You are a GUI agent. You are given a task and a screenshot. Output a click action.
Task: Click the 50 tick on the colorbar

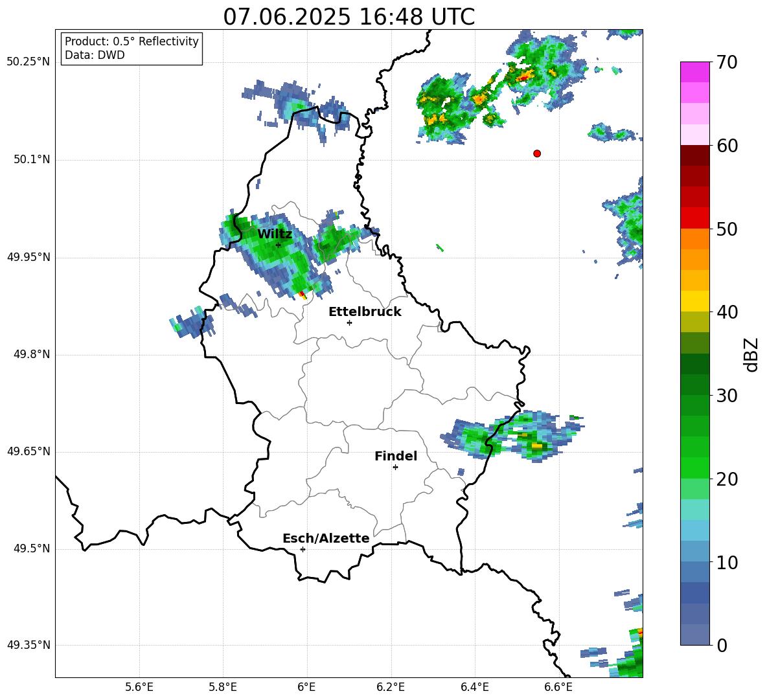point(727,229)
